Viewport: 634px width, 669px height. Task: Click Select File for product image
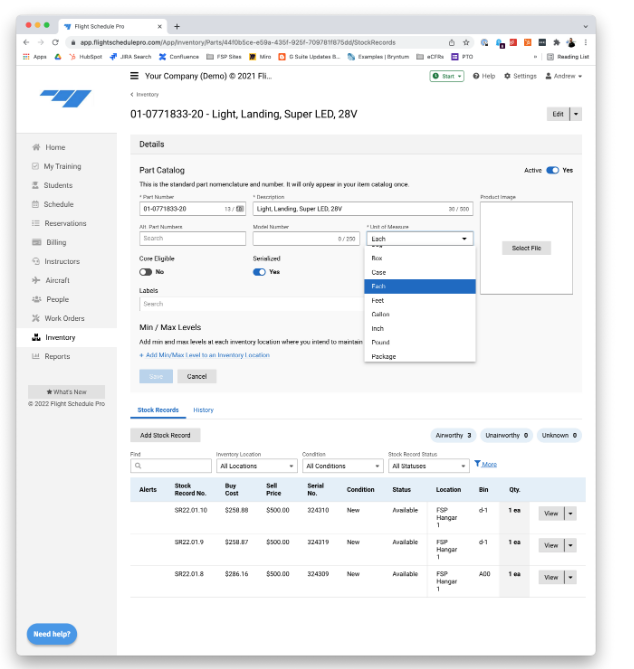pyautogui.click(x=526, y=248)
